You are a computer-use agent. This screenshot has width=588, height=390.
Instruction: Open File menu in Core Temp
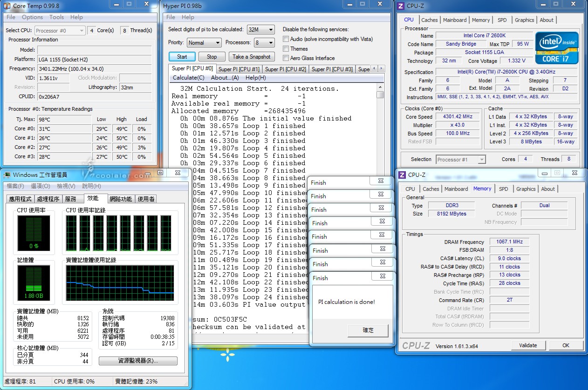[11, 17]
